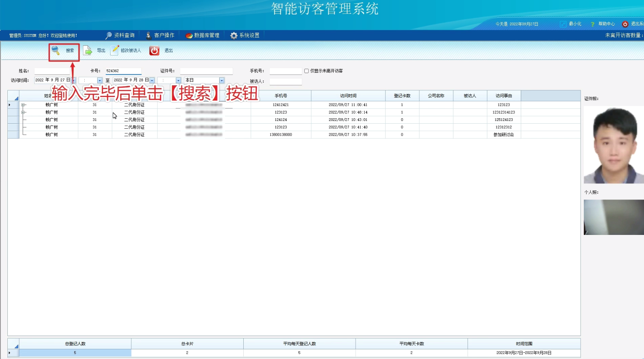Click the 修改被访人 pencil icon
The image size is (644, 359).
[115, 50]
